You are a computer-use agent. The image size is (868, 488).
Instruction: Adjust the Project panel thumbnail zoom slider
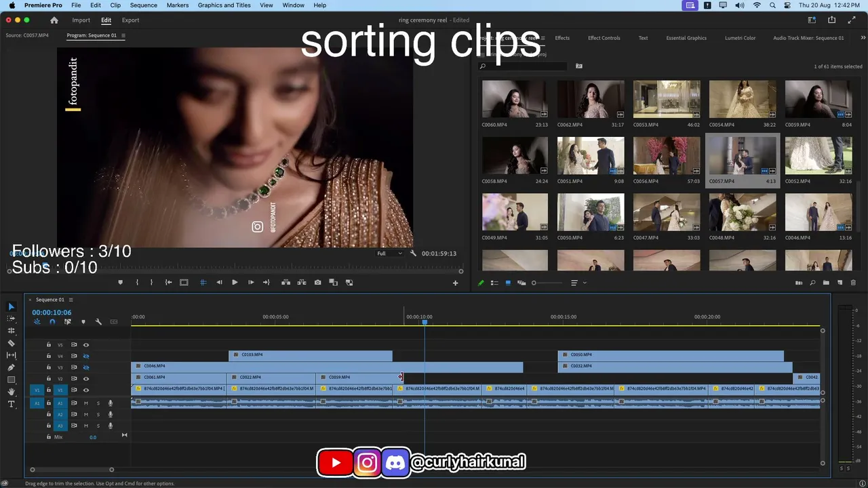pyautogui.click(x=548, y=283)
